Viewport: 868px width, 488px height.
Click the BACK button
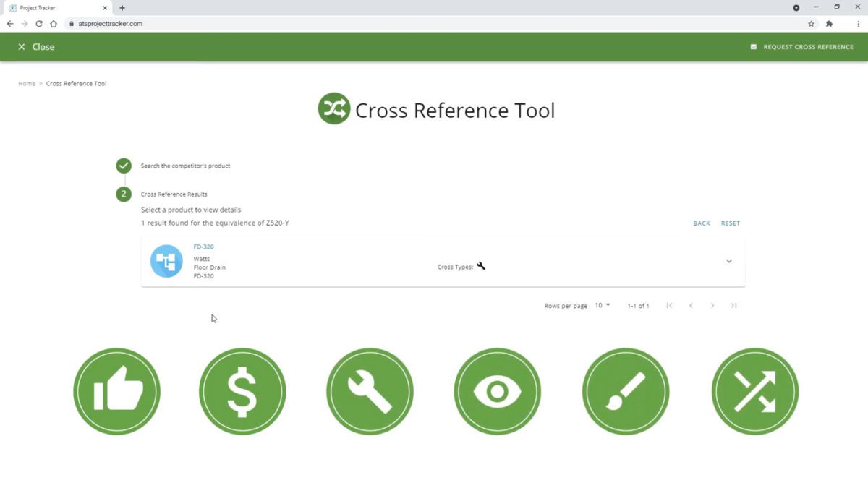click(x=702, y=223)
